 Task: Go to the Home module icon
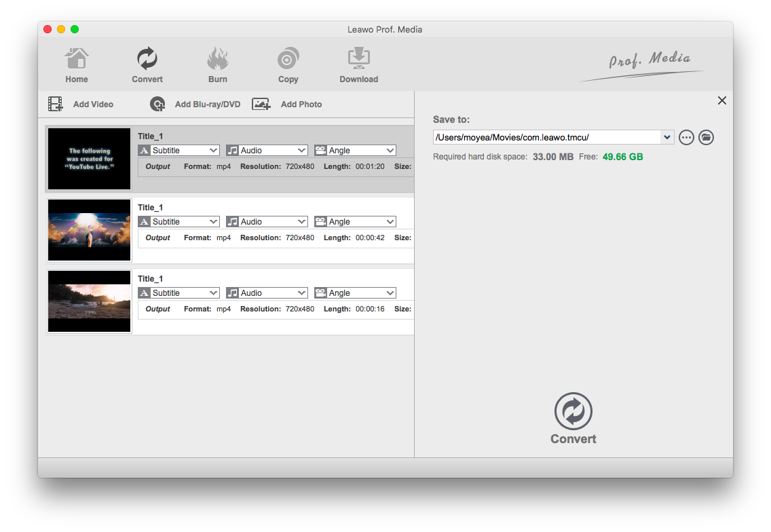pos(77,58)
